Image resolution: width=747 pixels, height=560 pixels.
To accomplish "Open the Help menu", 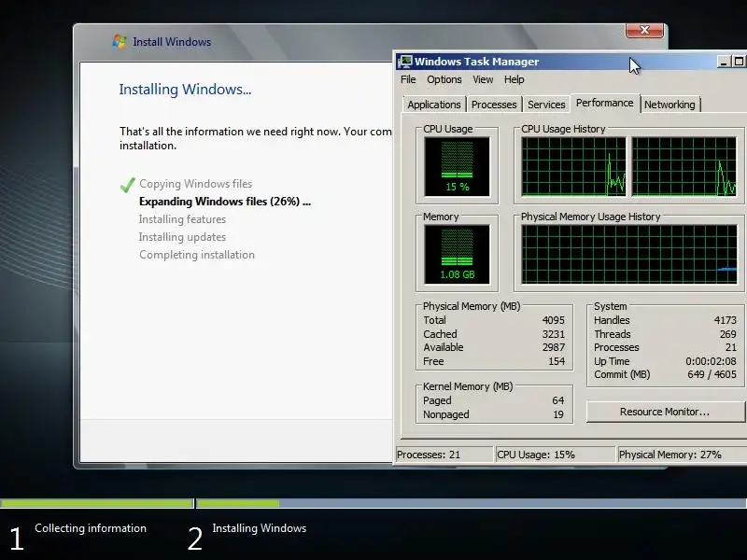I will pos(514,79).
